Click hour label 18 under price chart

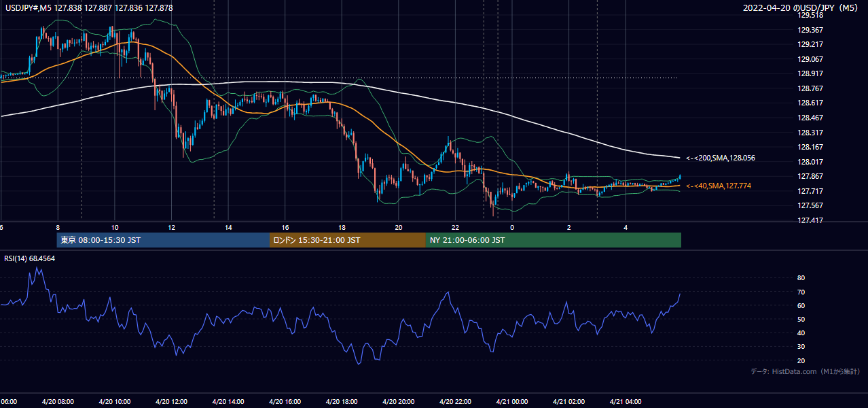342,227
